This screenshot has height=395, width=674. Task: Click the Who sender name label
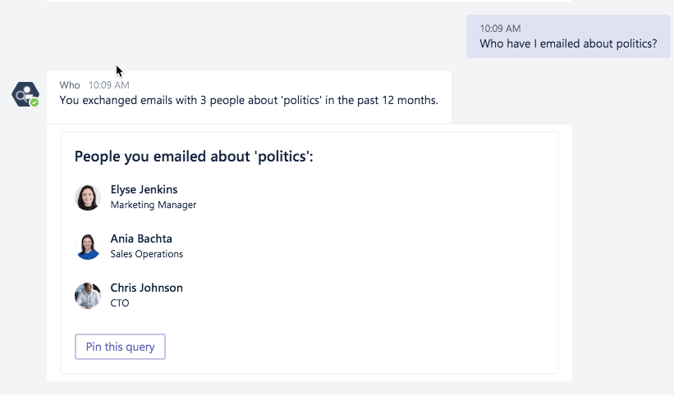click(x=70, y=85)
